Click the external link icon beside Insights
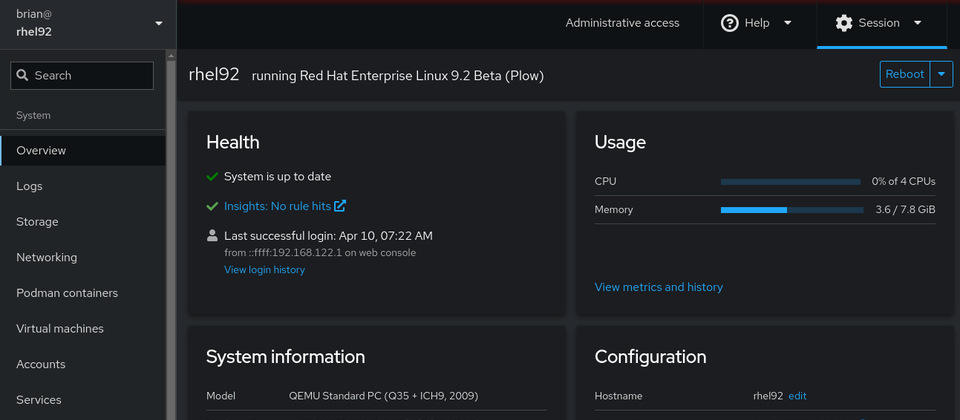The image size is (960, 420). (x=340, y=206)
